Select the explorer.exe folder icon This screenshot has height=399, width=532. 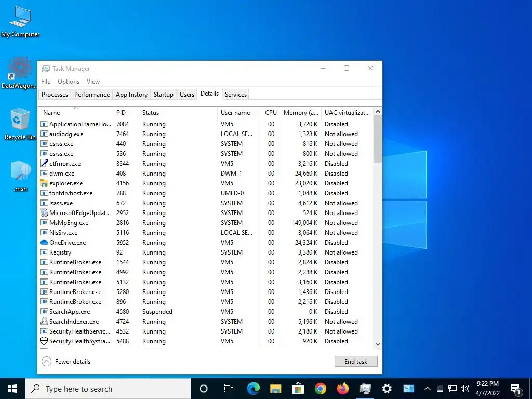44,183
